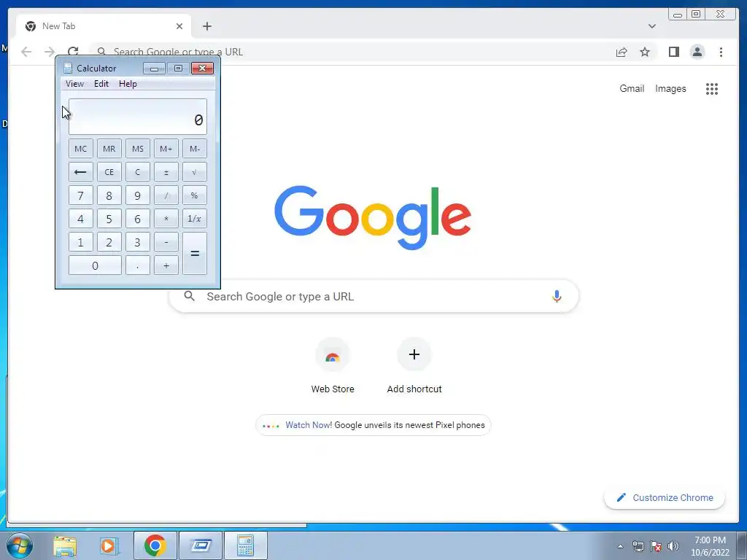Click the multiply asterisk button
The image size is (747, 560).
tap(166, 219)
